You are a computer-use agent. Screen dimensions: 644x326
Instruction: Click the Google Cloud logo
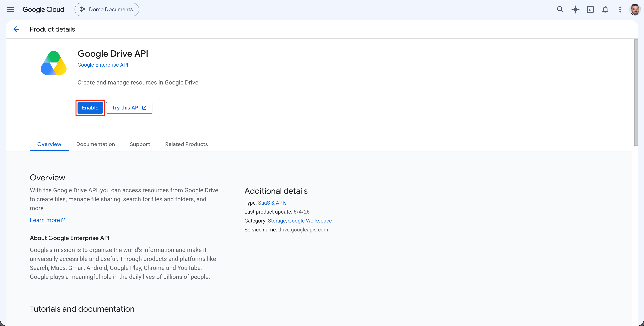click(43, 10)
